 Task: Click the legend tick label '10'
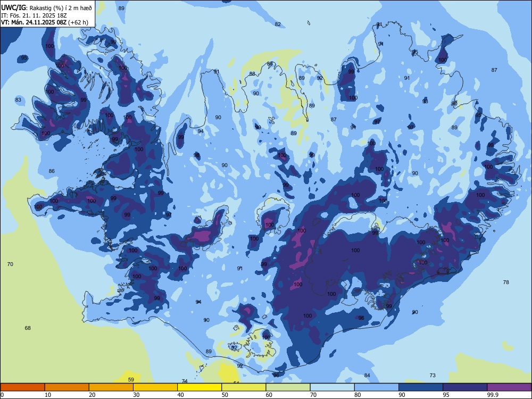pyautogui.click(x=48, y=395)
